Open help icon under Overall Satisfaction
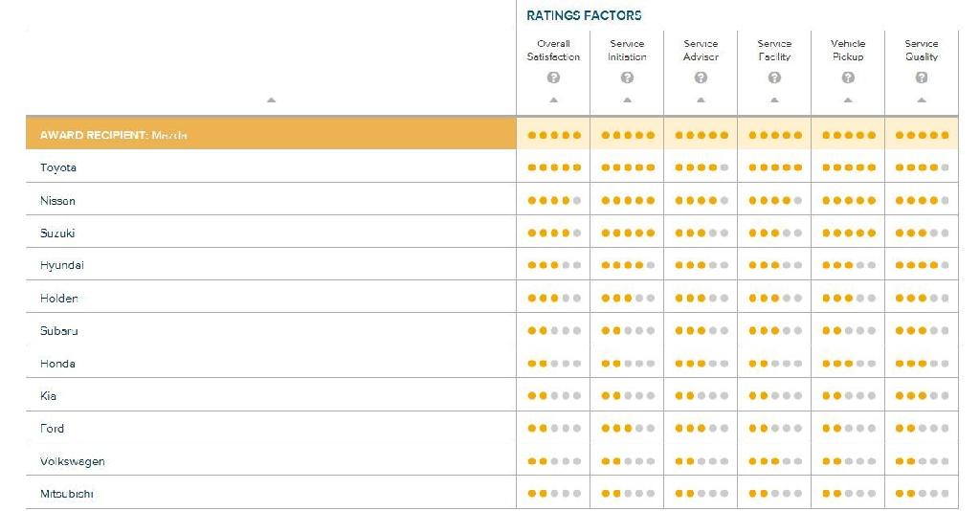 553,78
